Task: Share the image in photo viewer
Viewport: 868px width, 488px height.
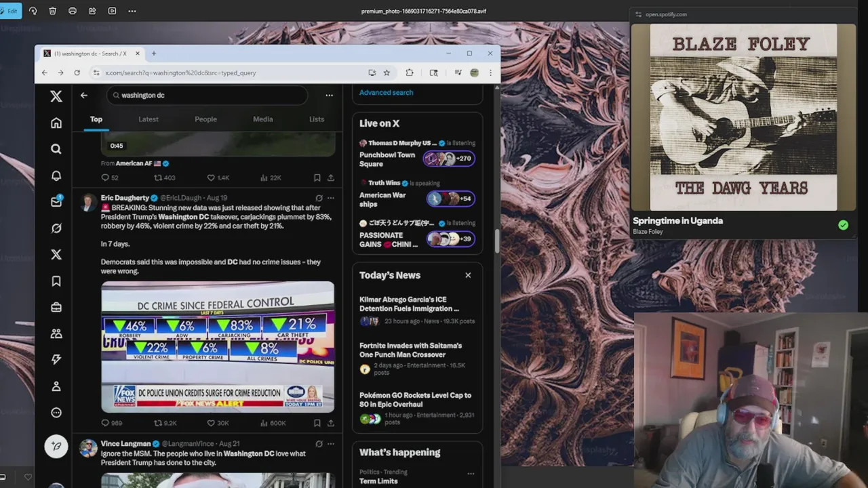Action: pyautogui.click(x=92, y=11)
